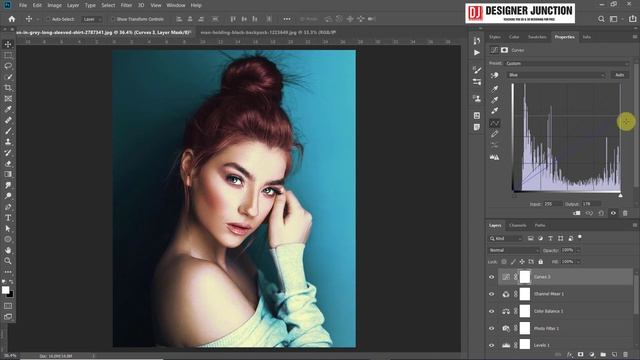The height and width of the screenshot is (360, 640).
Task: Switch to the Channels tab
Action: click(518, 225)
